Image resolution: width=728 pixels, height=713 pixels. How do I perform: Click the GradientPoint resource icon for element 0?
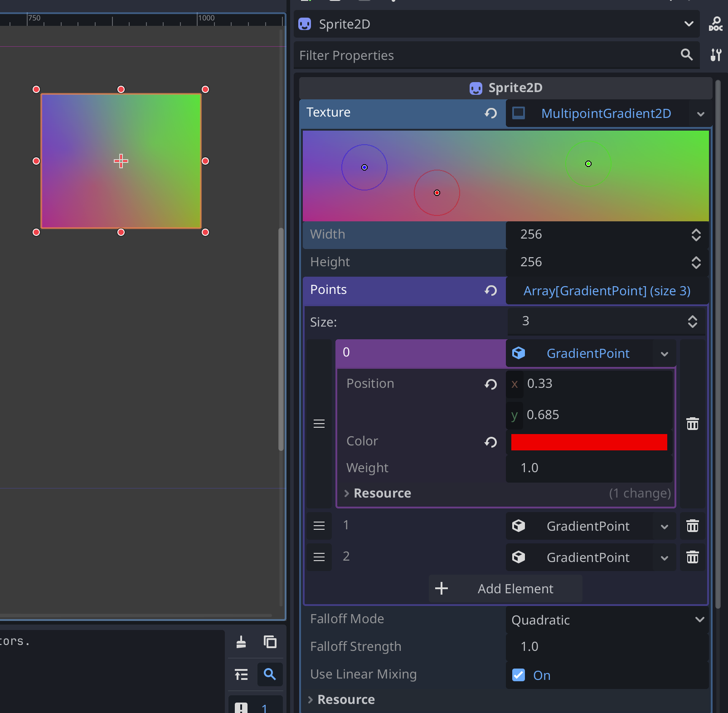519,353
